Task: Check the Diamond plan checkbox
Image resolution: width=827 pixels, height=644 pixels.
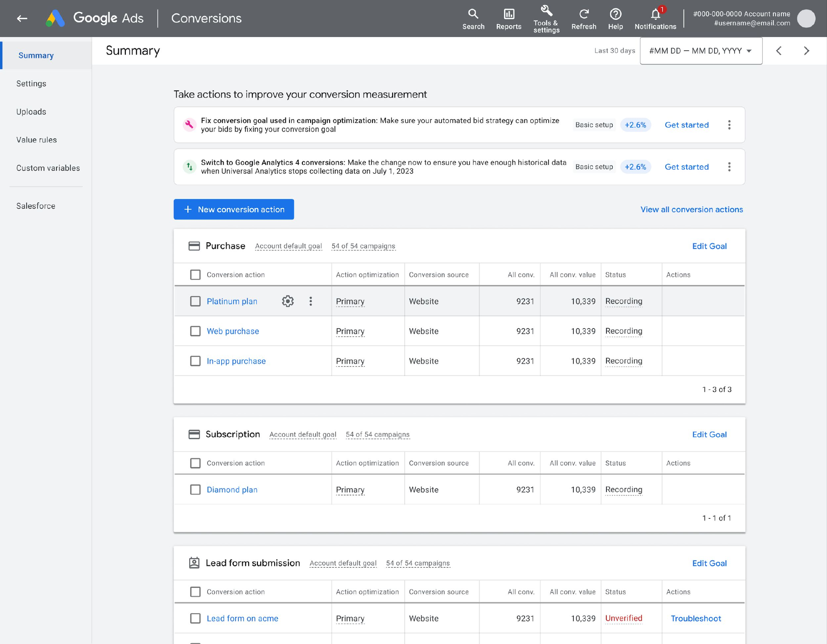Action: 195,489
